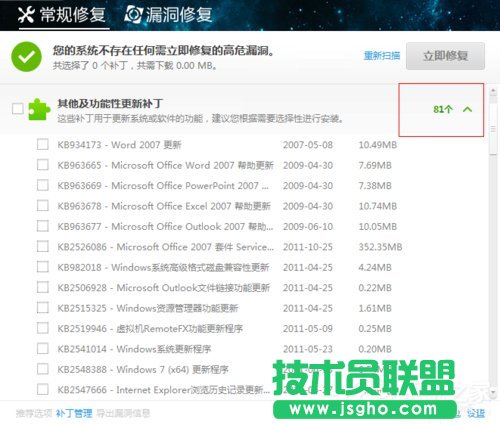Click the icon beside 漏洞修复
Screen dimensions: 500x425
[x=133, y=15]
